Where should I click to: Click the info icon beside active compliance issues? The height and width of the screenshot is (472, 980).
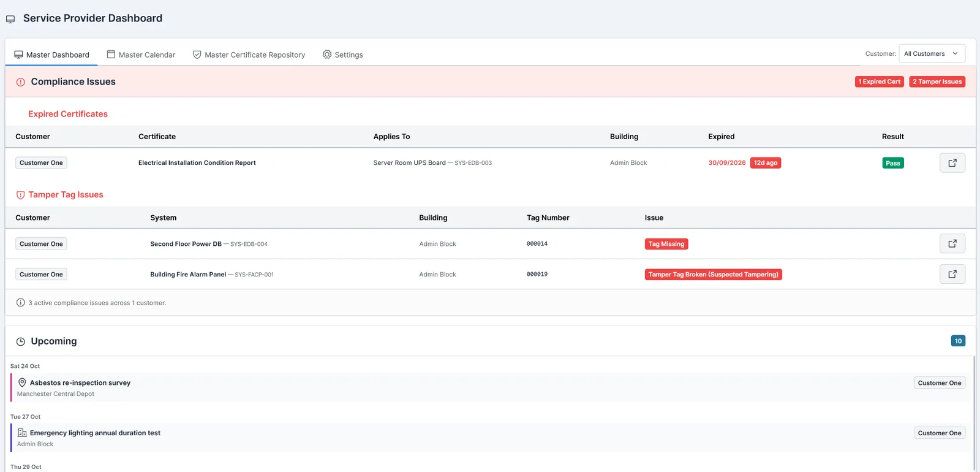21,303
